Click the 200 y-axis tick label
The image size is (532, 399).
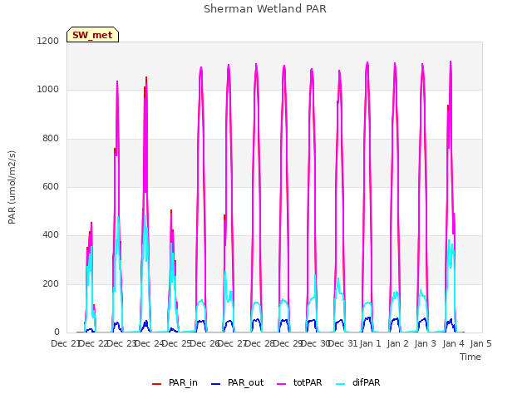(51, 283)
